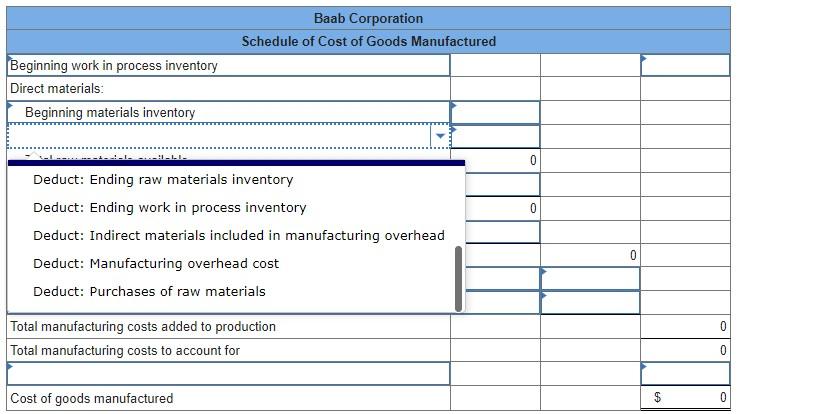This screenshot has width=822, height=414.
Task: Click amount field beside Beginning materials inventory
Action: tap(495, 113)
